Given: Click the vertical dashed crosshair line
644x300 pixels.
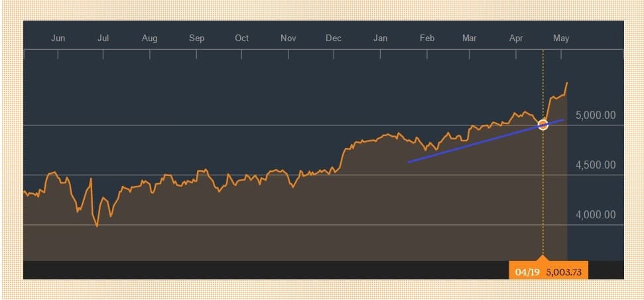Looking at the screenshot, I should tap(543, 199).
